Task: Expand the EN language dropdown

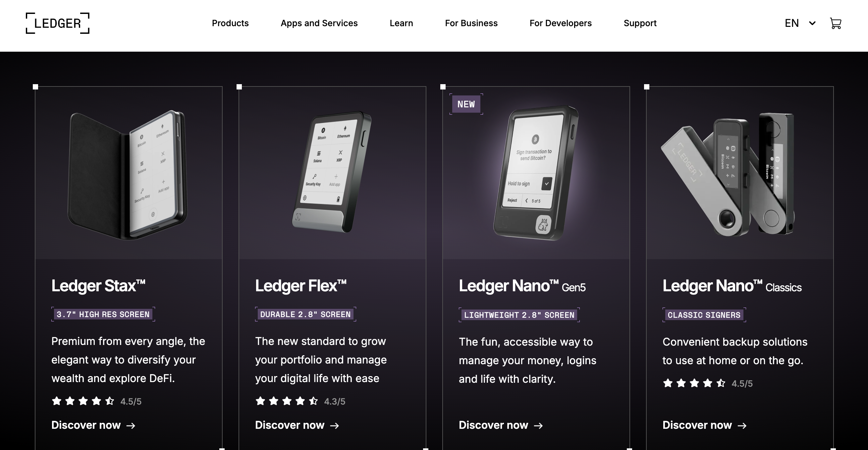Action: pos(800,23)
